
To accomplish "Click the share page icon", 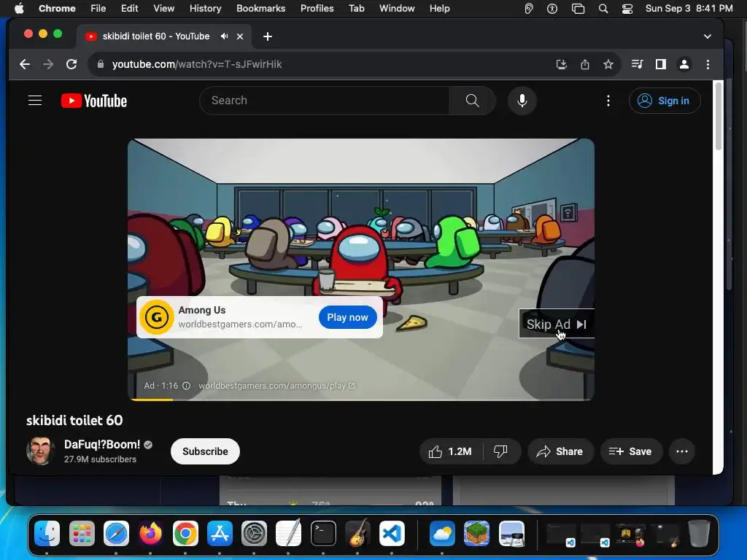I will click(585, 64).
